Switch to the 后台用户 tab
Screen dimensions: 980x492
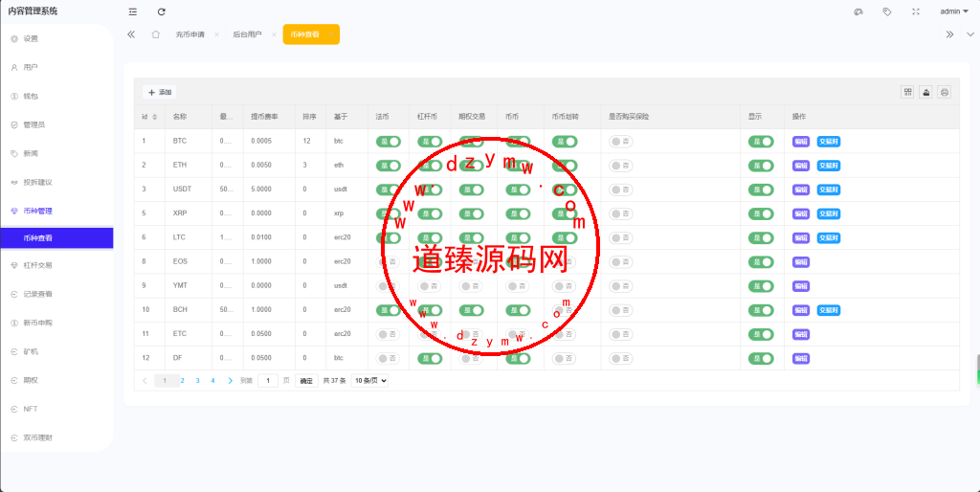pos(248,34)
